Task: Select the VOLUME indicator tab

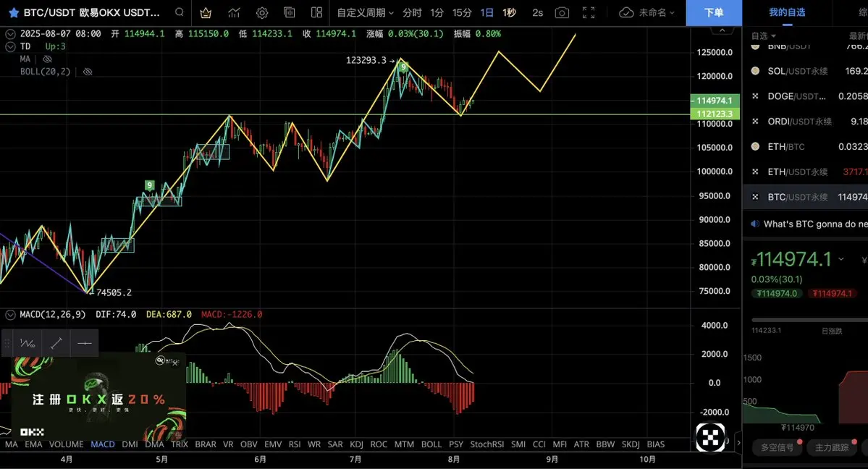Action: [x=66, y=444]
